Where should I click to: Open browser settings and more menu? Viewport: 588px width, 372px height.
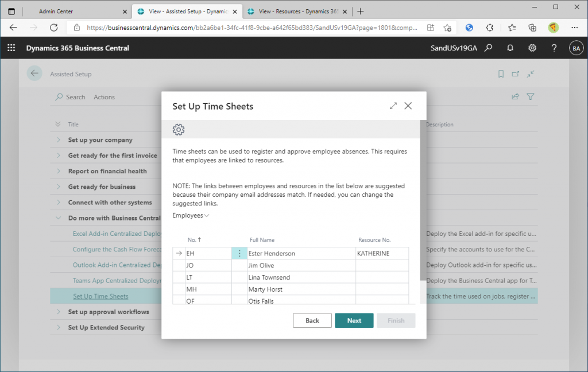(574, 28)
